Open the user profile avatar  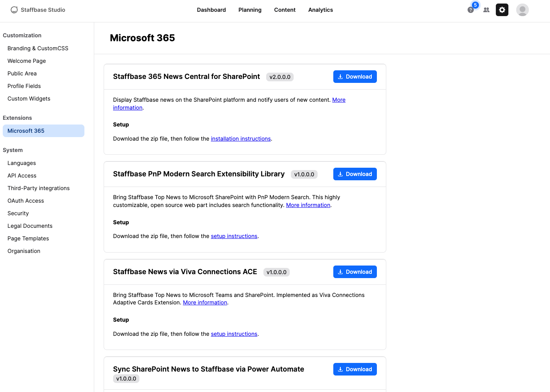[x=523, y=10]
